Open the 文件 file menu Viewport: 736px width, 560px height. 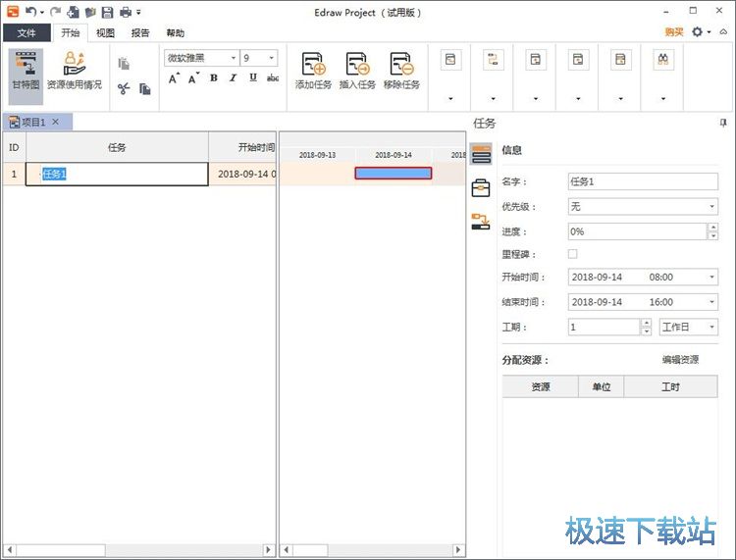point(26,32)
